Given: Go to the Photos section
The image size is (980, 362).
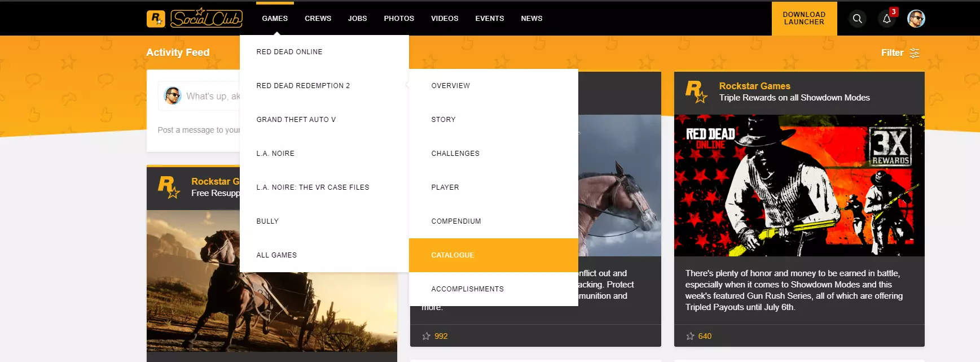Looking at the screenshot, I should pyautogui.click(x=399, y=18).
